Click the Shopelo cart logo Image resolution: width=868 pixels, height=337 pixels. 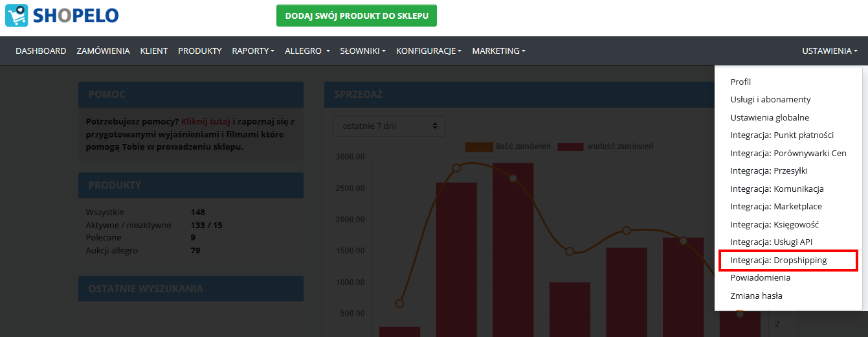[62, 16]
